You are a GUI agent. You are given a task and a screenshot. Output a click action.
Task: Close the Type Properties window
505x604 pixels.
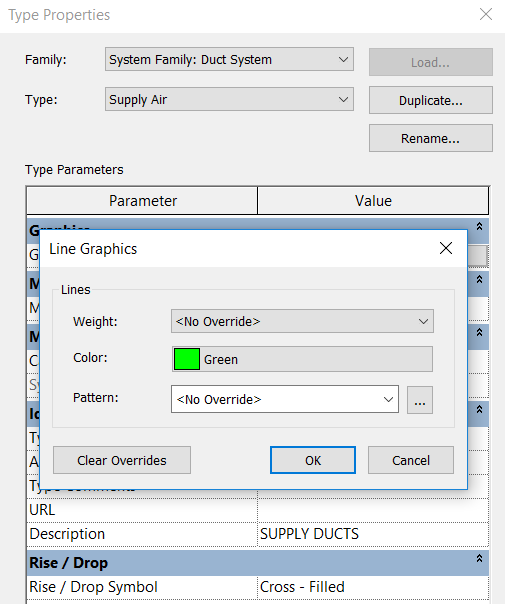pos(486,15)
